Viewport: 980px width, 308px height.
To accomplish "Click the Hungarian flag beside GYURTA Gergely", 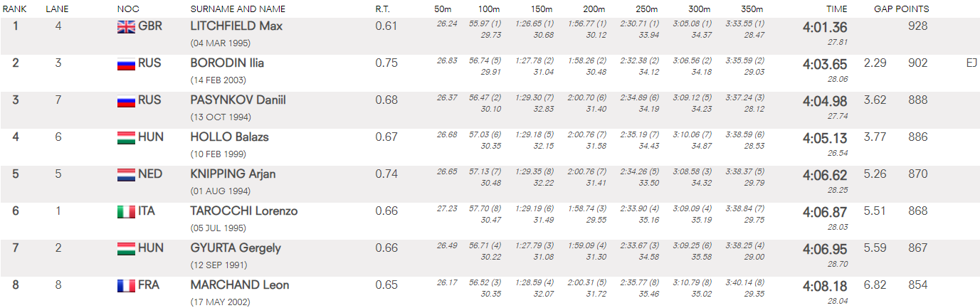I will [126, 249].
